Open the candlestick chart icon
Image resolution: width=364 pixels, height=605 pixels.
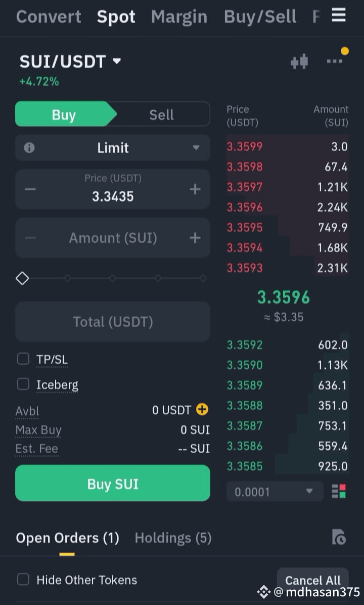pos(299,62)
